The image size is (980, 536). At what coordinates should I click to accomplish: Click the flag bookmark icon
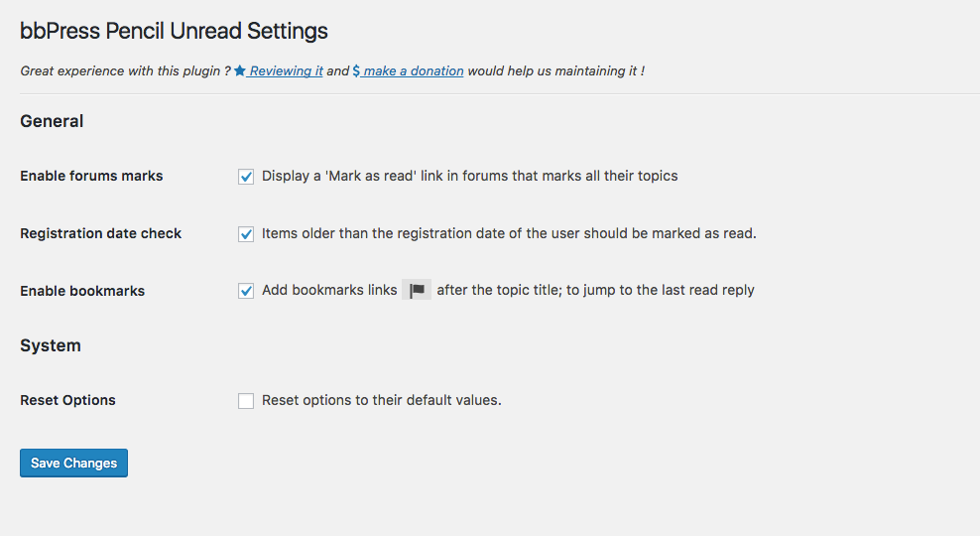(417, 291)
